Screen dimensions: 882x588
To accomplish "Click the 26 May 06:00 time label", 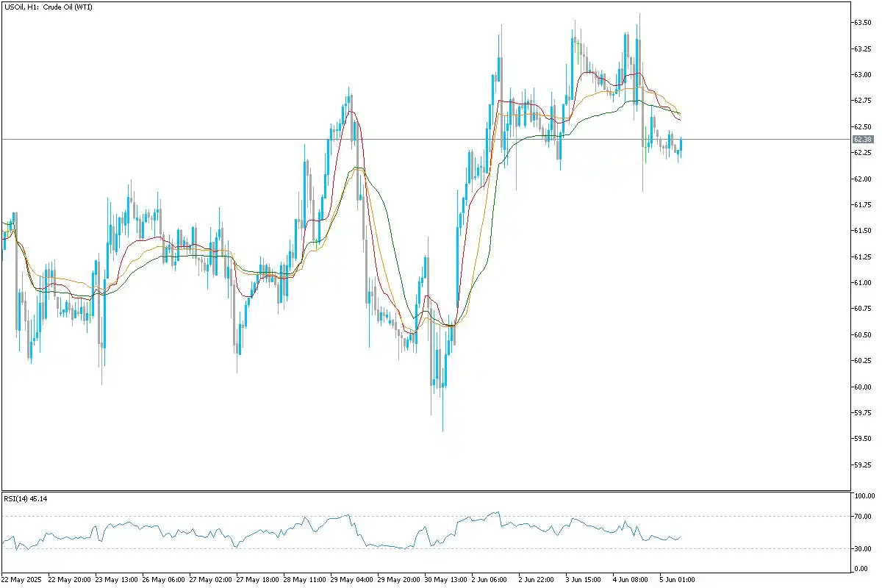I will pos(162,580).
